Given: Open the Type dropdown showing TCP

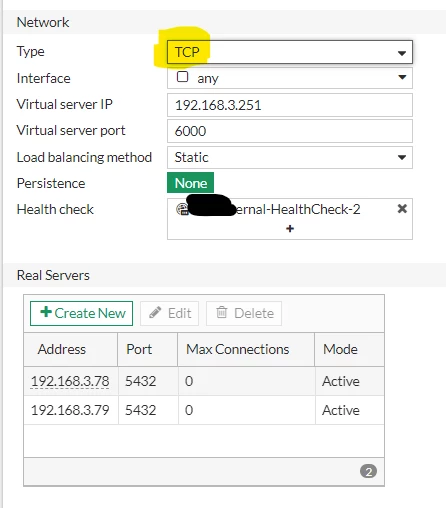Looking at the screenshot, I should point(290,52).
